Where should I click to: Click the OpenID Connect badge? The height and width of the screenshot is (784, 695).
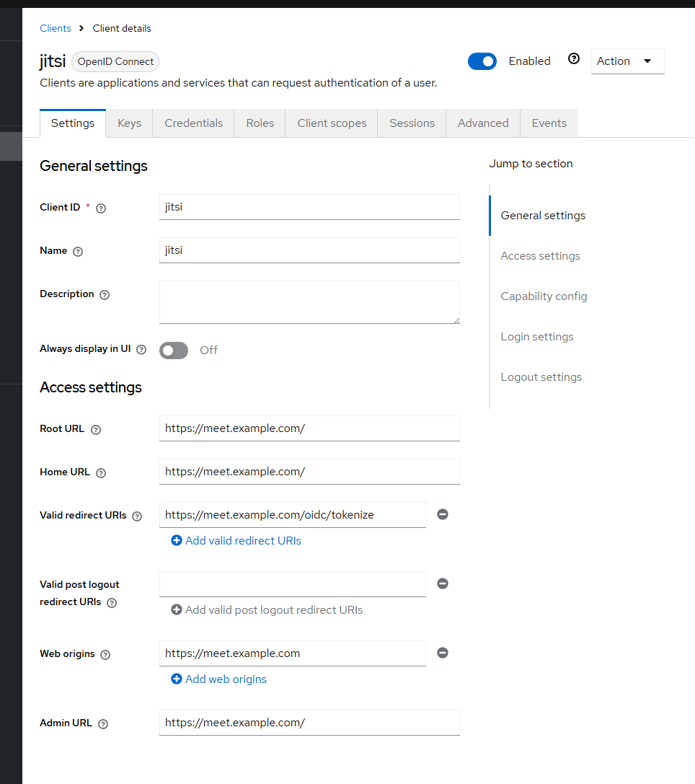tap(115, 61)
